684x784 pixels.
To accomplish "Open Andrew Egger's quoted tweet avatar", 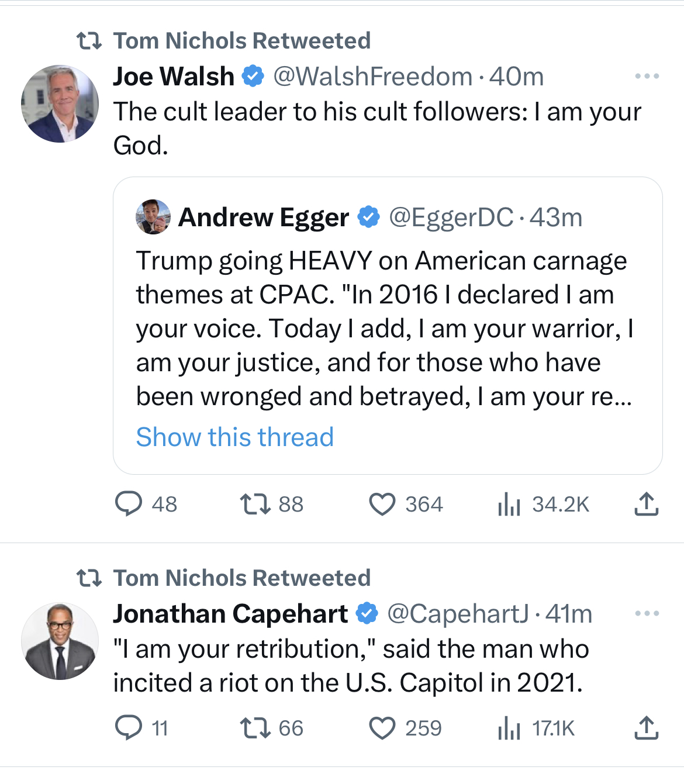I will [x=153, y=217].
